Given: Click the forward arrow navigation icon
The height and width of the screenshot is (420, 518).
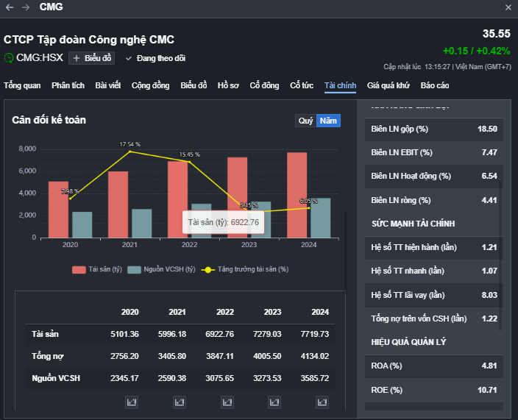Looking at the screenshot, I should click(26, 7).
